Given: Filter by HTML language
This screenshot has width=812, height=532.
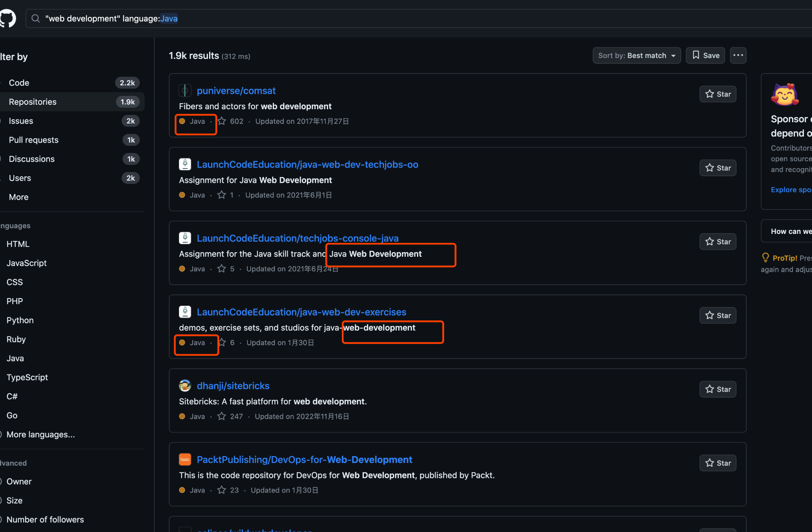Looking at the screenshot, I should 18,244.
